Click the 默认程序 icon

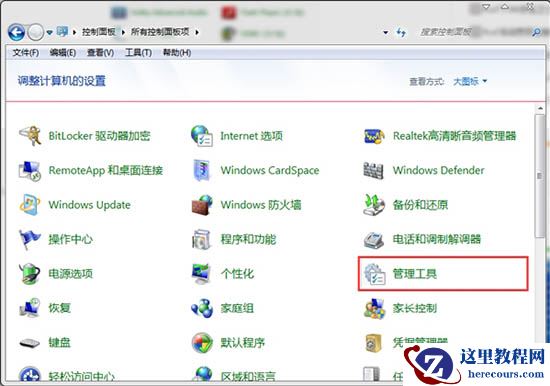pos(202,342)
